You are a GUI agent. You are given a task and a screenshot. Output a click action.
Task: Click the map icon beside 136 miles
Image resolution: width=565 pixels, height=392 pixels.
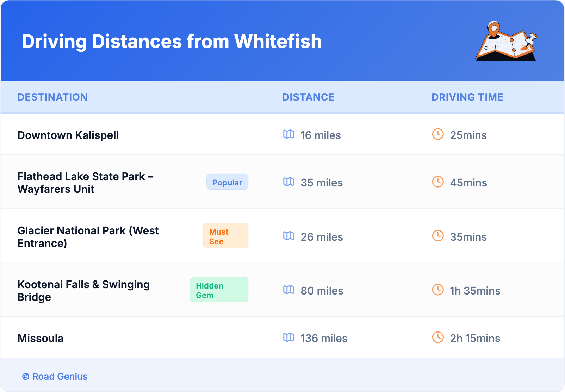pyautogui.click(x=288, y=337)
